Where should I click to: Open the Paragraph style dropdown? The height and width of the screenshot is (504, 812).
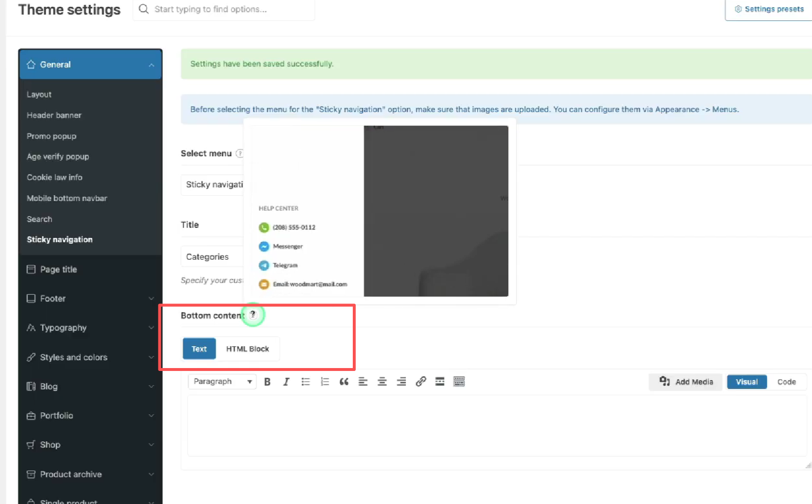coord(222,381)
